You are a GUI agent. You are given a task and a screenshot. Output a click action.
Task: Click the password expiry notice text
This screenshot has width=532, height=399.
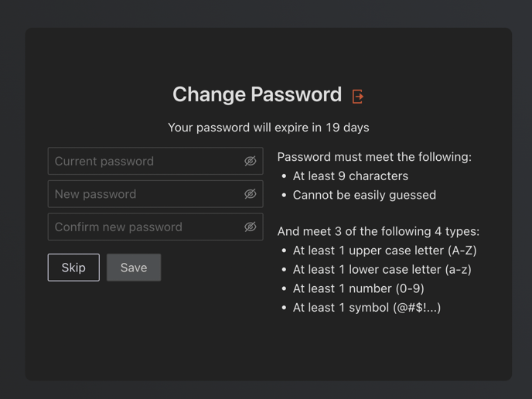(268, 128)
